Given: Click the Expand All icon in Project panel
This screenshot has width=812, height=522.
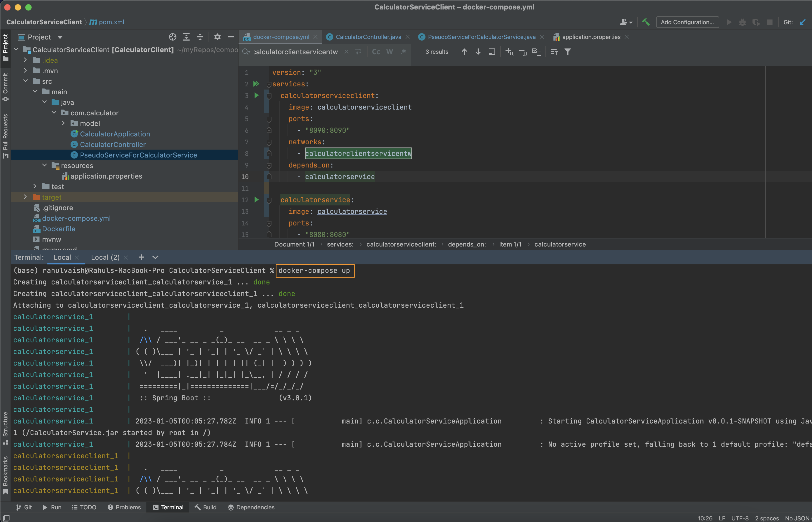Looking at the screenshot, I should pyautogui.click(x=186, y=37).
